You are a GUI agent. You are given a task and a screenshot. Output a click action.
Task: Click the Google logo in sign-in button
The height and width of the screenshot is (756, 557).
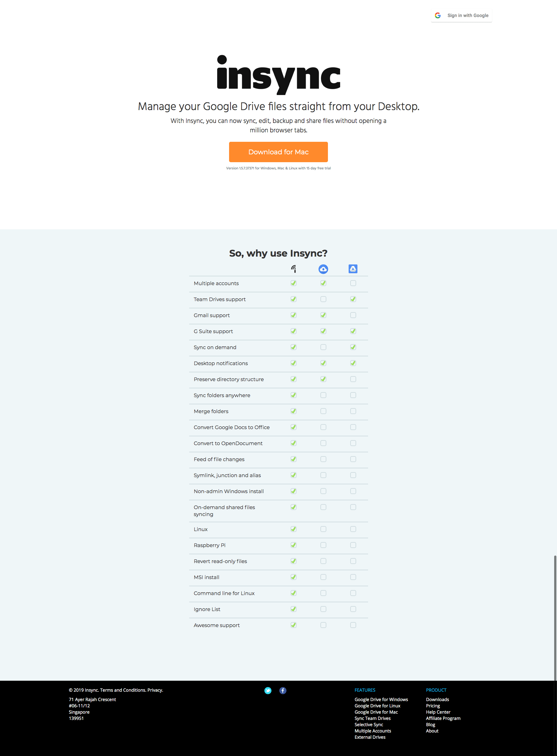pos(438,15)
